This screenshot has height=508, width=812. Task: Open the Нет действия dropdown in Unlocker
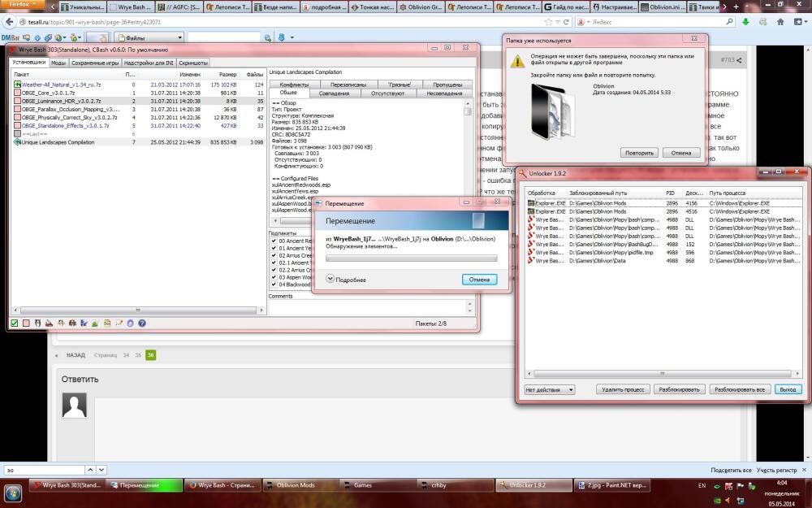click(x=550, y=389)
